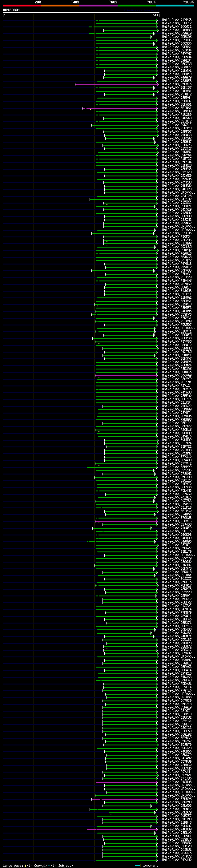
Task: Select hit label UniRef100_B4X5E9
Action: click(177, 210)
